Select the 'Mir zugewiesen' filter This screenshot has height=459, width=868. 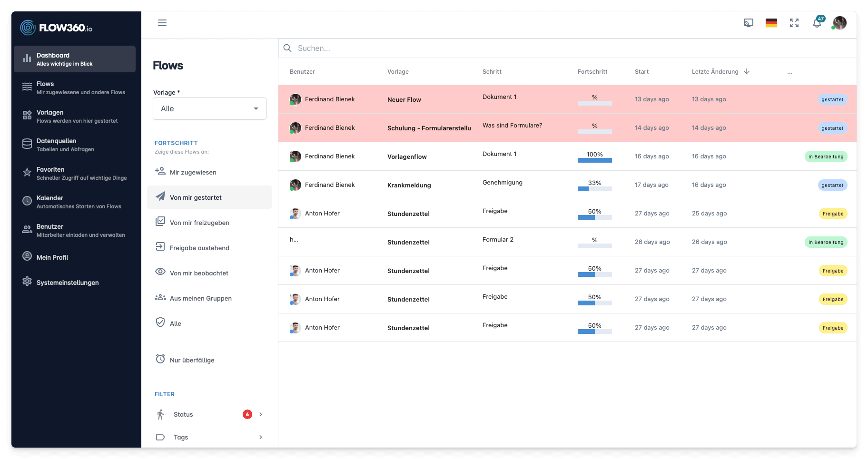click(x=193, y=172)
